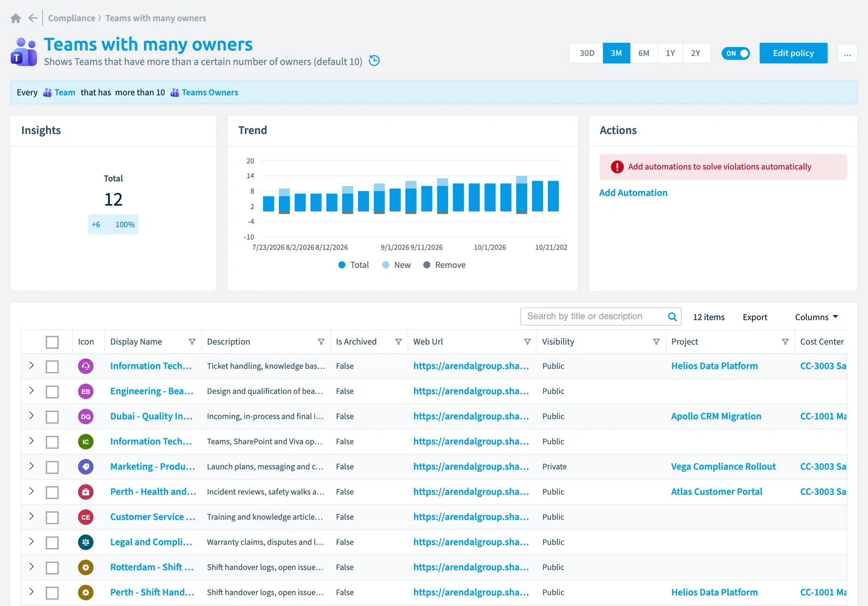Switch to the 6M time range
The height and width of the screenshot is (606, 868).
[x=644, y=53]
